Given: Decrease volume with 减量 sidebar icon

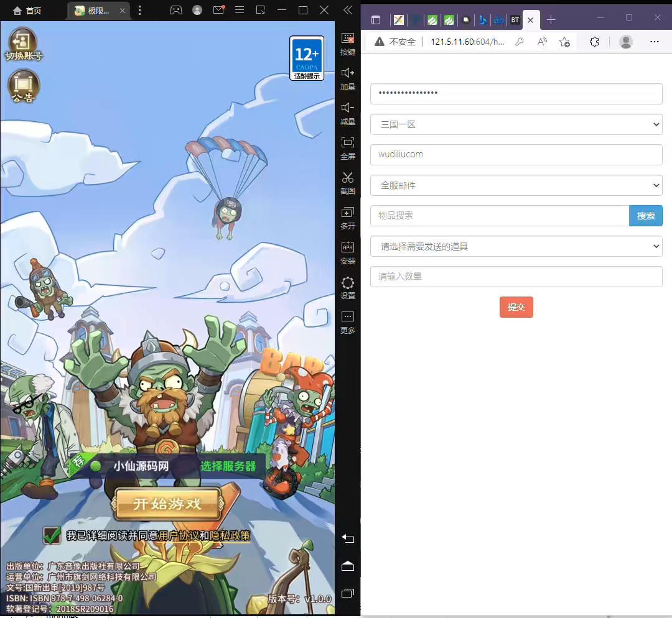Looking at the screenshot, I should pos(348,114).
